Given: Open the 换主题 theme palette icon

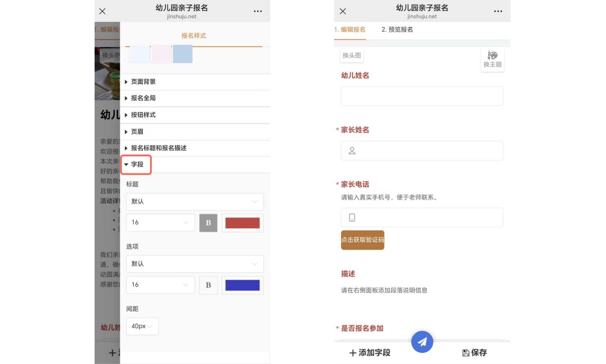Looking at the screenshot, I should 492,60.
